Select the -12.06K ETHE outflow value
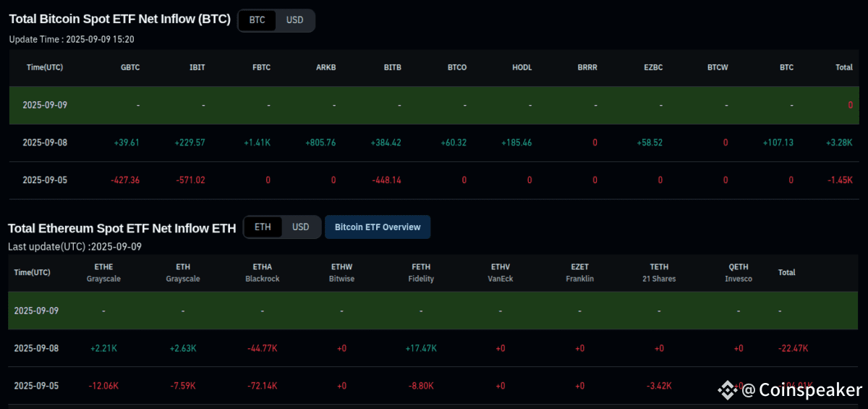The height and width of the screenshot is (409, 868). click(x=103, y=386)
